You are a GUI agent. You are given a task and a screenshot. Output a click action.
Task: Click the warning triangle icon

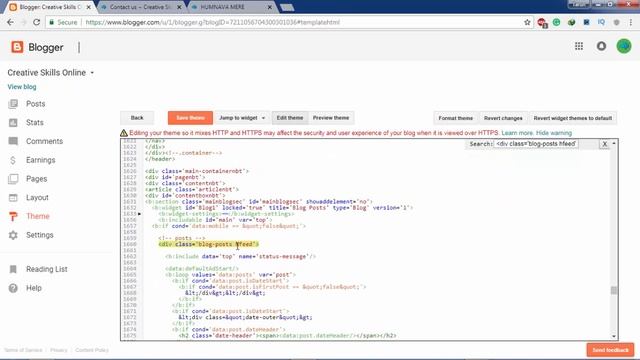(x=124, y=133)
